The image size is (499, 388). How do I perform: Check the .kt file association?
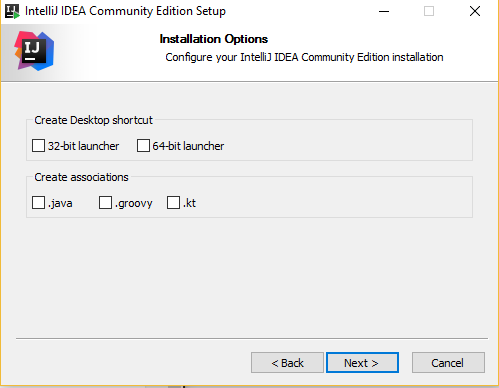[173, 203]
